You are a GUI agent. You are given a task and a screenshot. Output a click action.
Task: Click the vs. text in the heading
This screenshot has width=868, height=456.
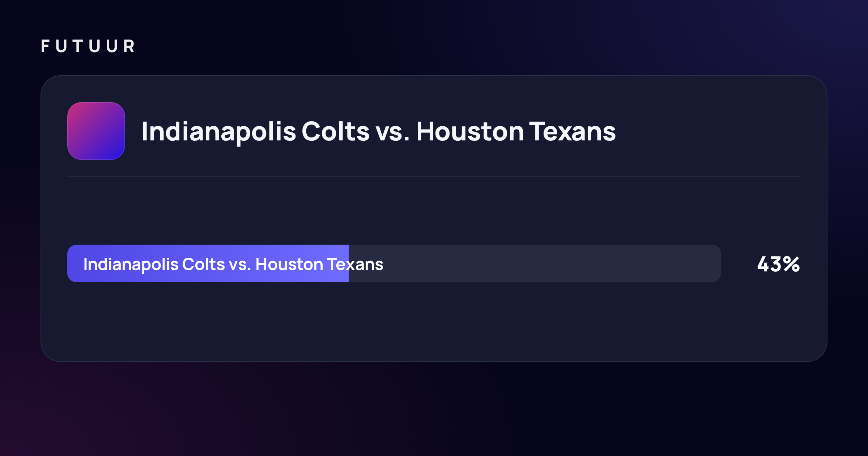[393, 133]
